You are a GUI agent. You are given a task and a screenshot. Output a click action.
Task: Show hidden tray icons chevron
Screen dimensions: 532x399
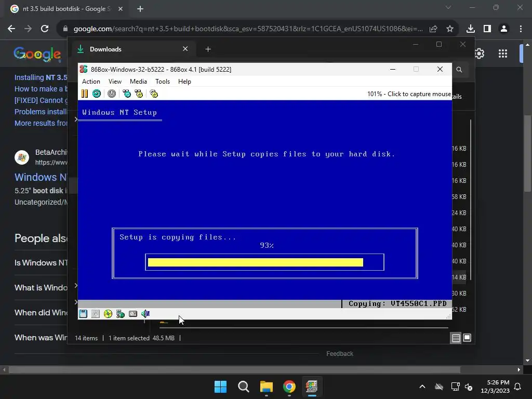point(422,387)
